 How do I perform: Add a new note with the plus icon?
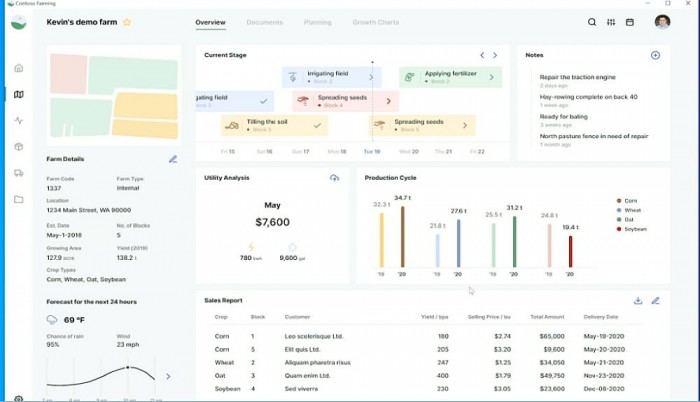[x=655, y=55]
